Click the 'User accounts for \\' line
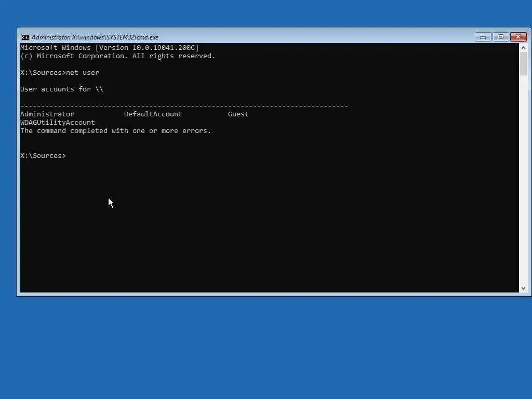The image size is (532, 399). pyautogui.click(x=62, y=89)
